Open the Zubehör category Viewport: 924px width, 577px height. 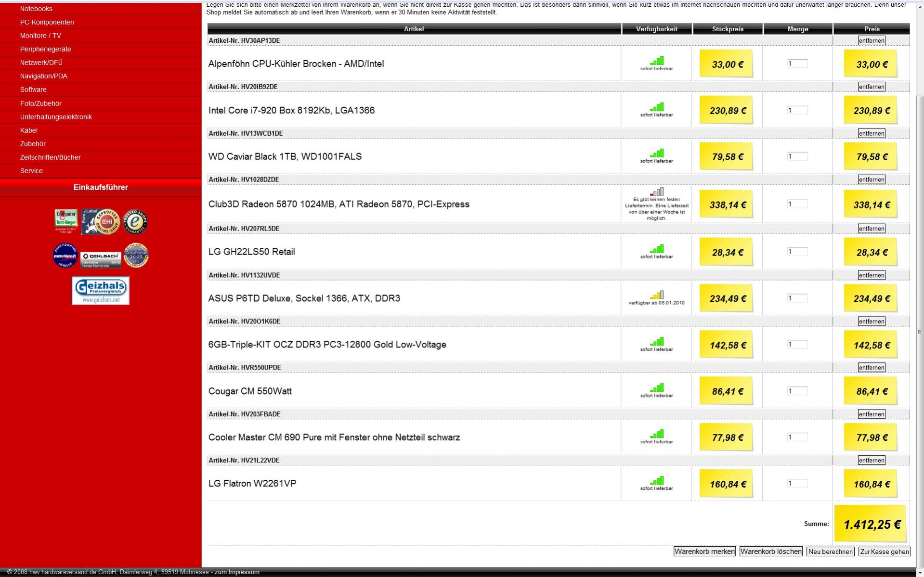(x=33, y=144)
